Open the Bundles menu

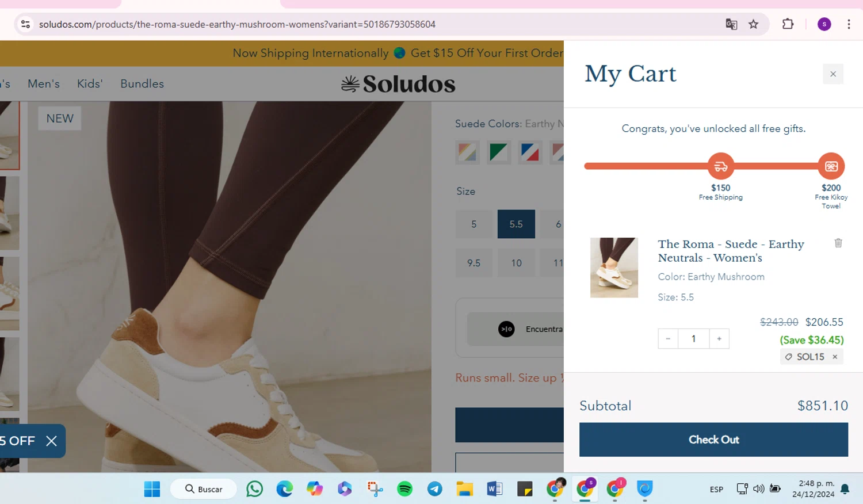pos(142,83)
